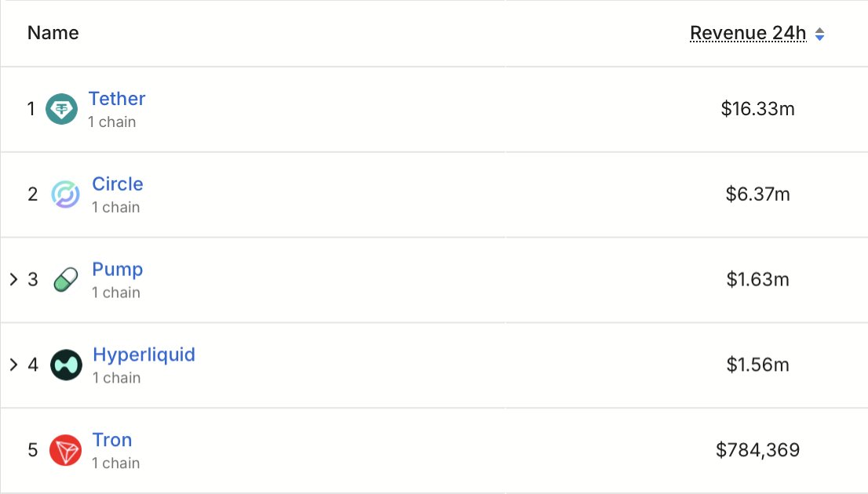
Task: Click the Tether logo icon
Action: pyautogui.click(x=61, y=109)
